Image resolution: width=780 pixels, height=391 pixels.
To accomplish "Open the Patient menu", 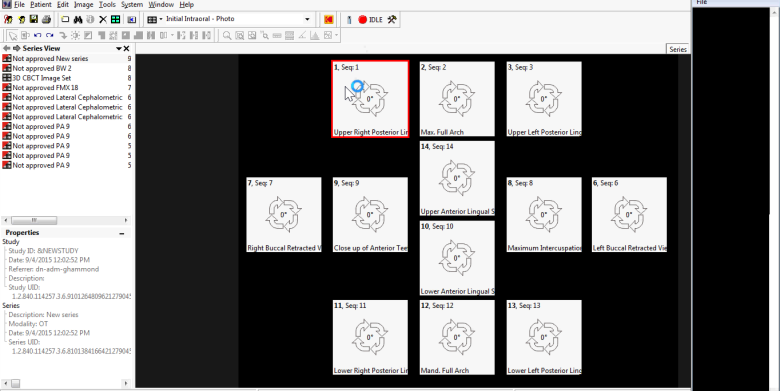I will [41, 4].
